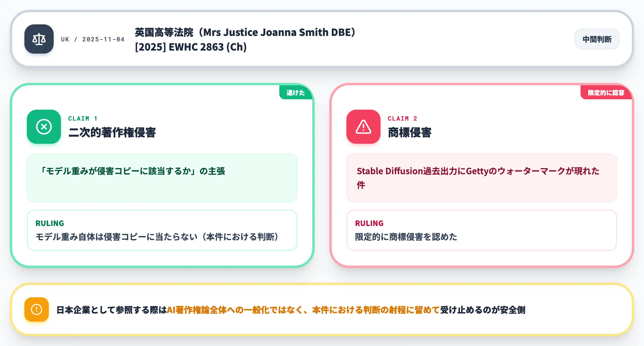Click the red warning triangle icon for Claim 2
644x346 pixels.
363,127
